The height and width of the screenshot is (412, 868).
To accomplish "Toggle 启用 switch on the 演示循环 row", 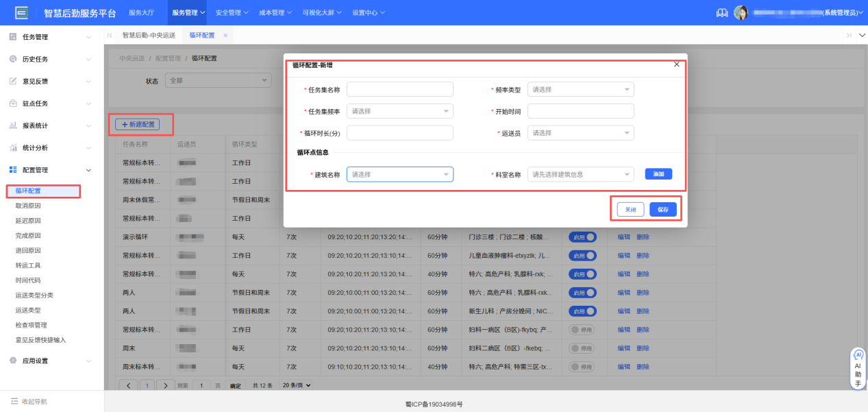I will pyautogui.click(x=582, y=237).
